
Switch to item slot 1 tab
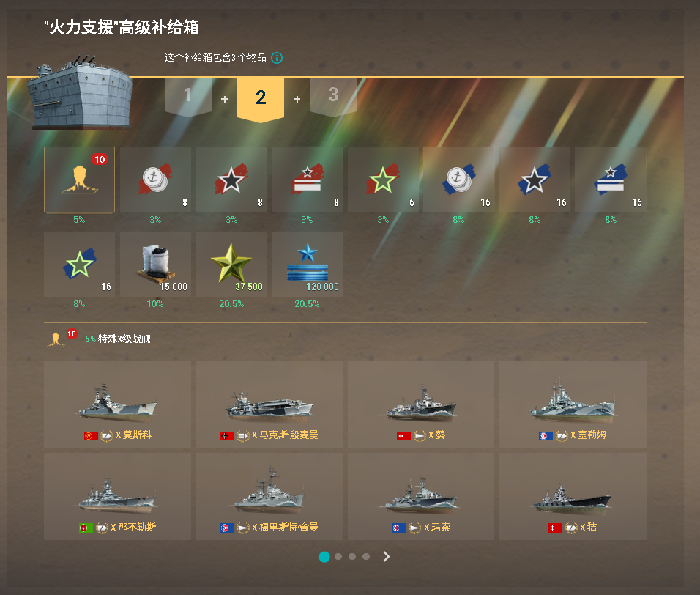pyautogui.click(x=188, y=97)
